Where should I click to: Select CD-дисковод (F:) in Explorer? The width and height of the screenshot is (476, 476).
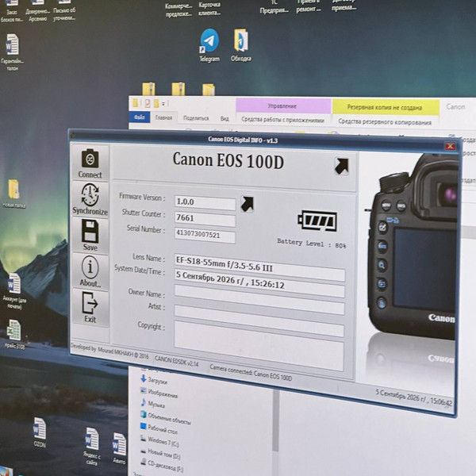162,466
